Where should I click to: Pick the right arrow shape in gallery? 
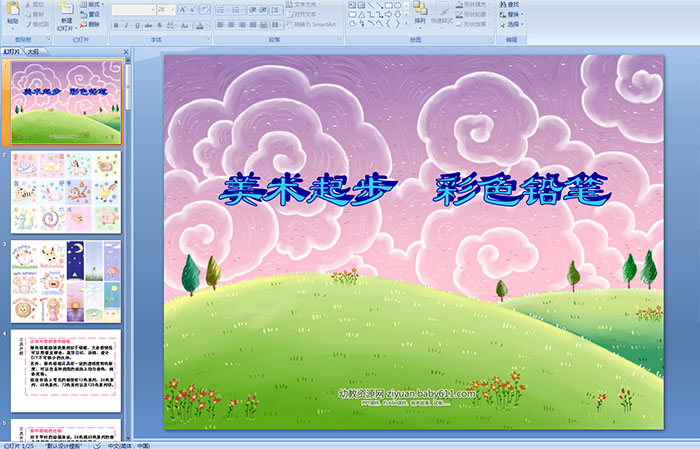point(388,15)
